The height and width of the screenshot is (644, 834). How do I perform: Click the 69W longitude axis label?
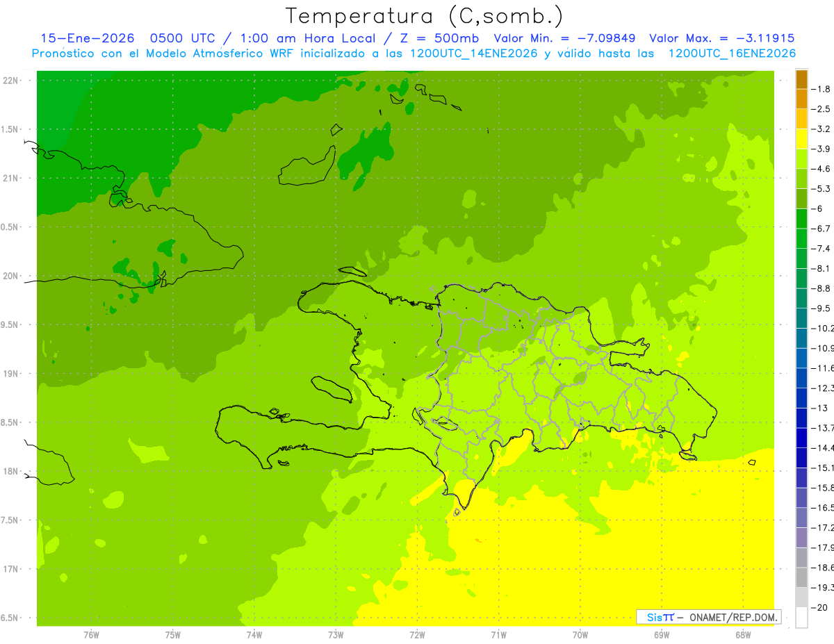tap(662, 635)
